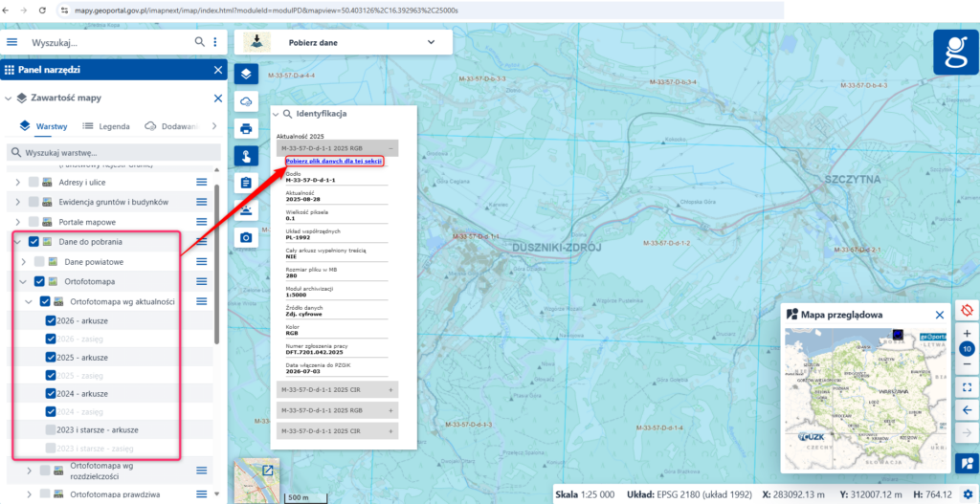Open the Pobierz dane dropdown
This screenshot has width=980, height=504.
point(344,42)
